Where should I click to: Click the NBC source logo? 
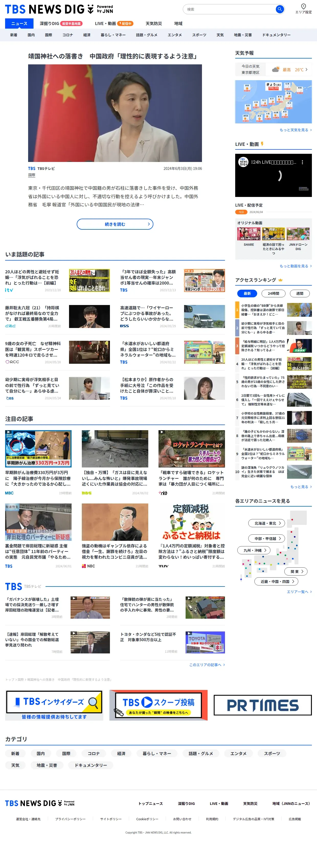[x=88, y=566]
